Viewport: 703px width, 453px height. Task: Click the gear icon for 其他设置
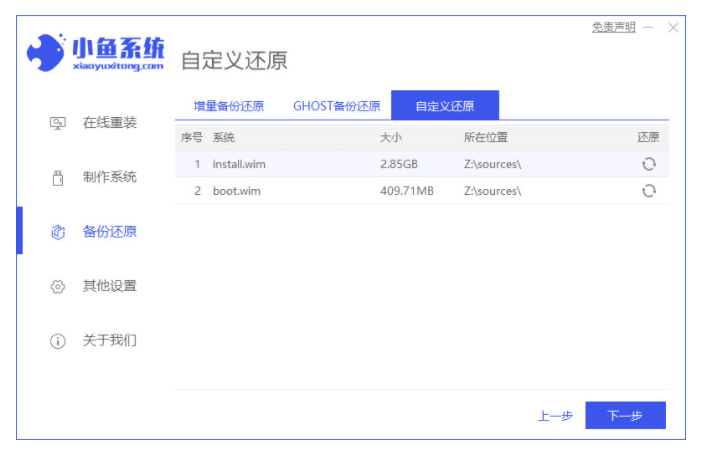(57, 287)
